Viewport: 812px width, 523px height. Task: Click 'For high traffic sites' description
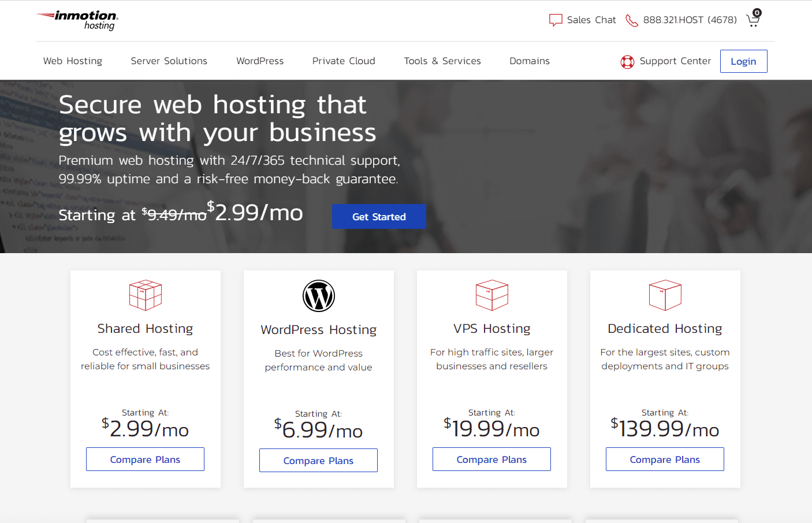[x=492, y=359]
